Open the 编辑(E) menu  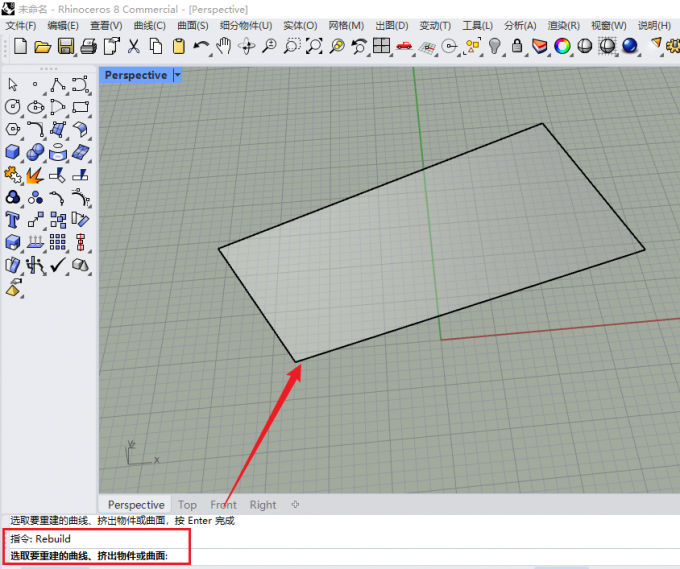pyautogui.click(x=63, y=26)
